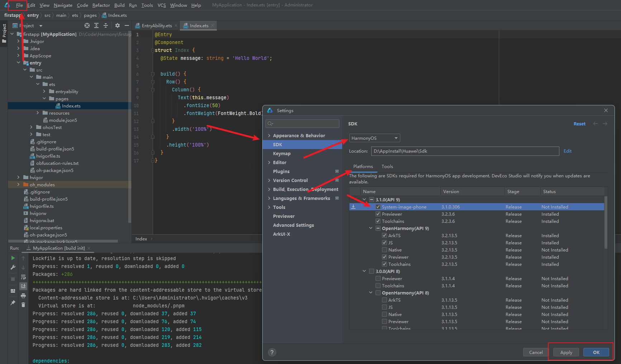
Task: Expand Languages & Frameworks settings section
Action: 269,198
